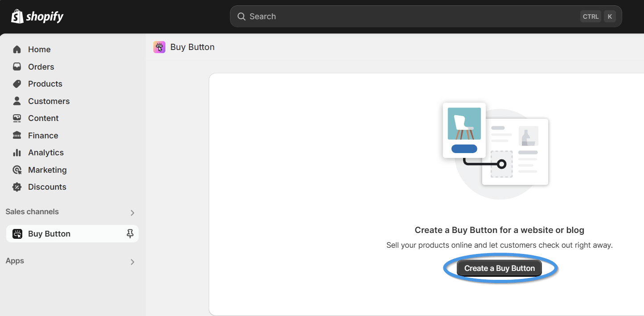Click the Buy Button app icon in header
The image size is (644, 316).
(x=159, y=47)
